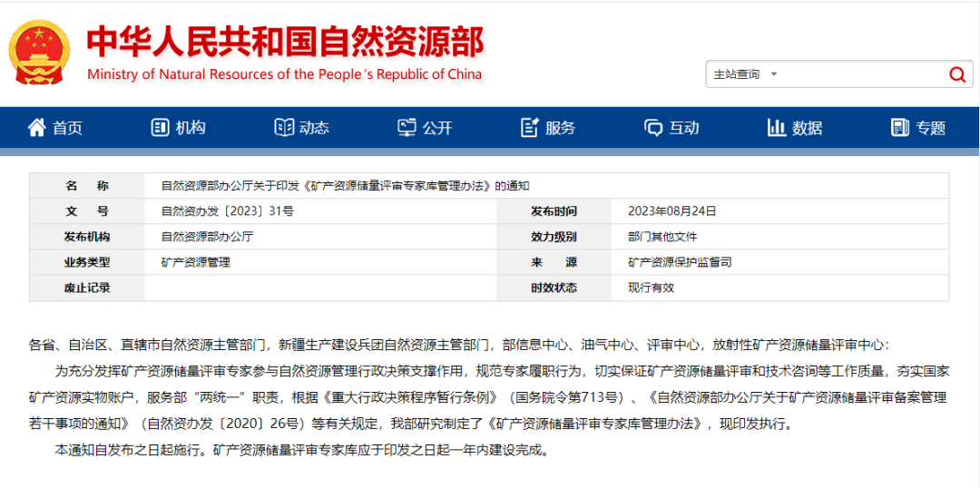
Task: Click the red search magnifier icon
Action: (x=956, y=75)
